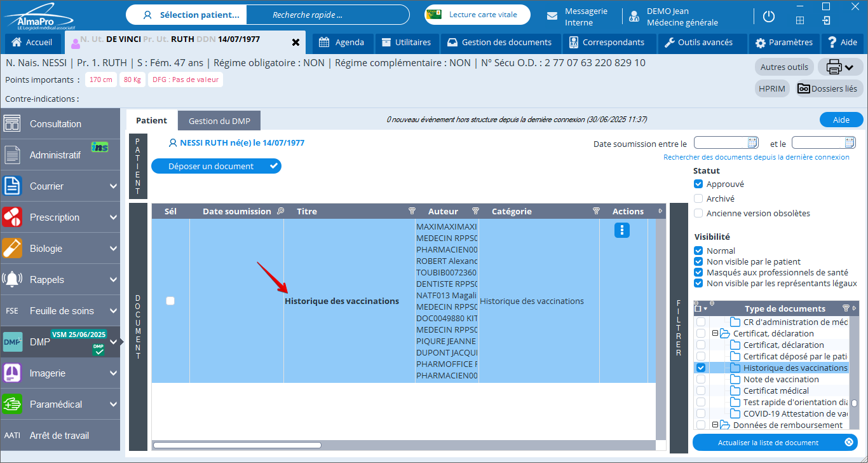868x463 pixels.
Task: Click Déposer un document button
Action: tap(215, 166)
